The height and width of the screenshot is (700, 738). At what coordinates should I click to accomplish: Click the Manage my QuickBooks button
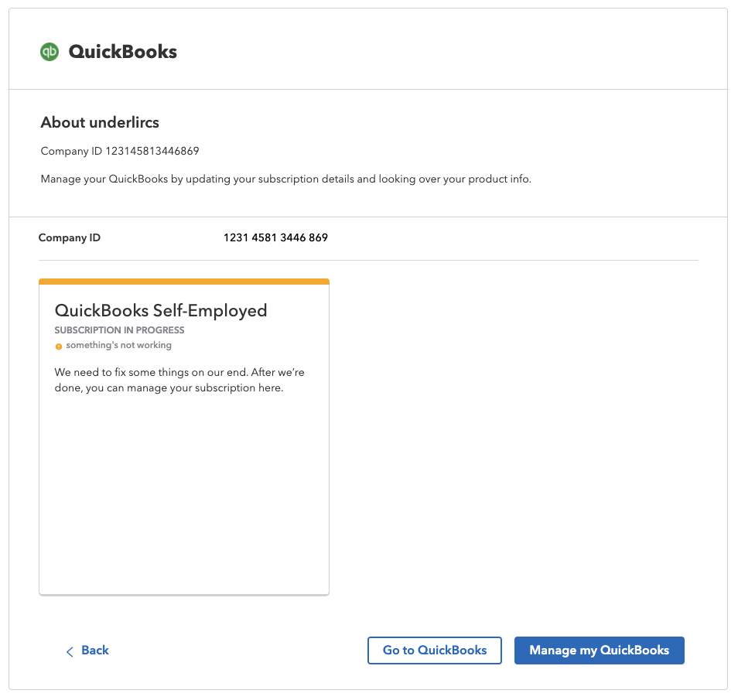pyautogui.click(x=599, y=650)
